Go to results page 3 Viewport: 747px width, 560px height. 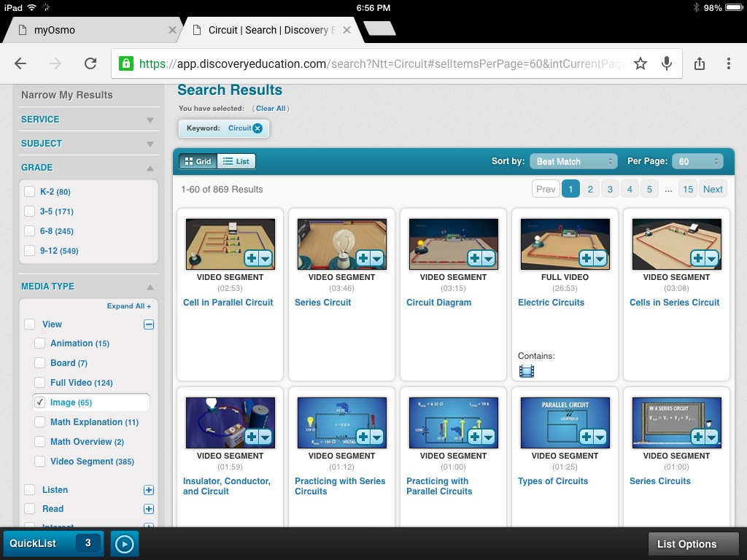point(610,189)
